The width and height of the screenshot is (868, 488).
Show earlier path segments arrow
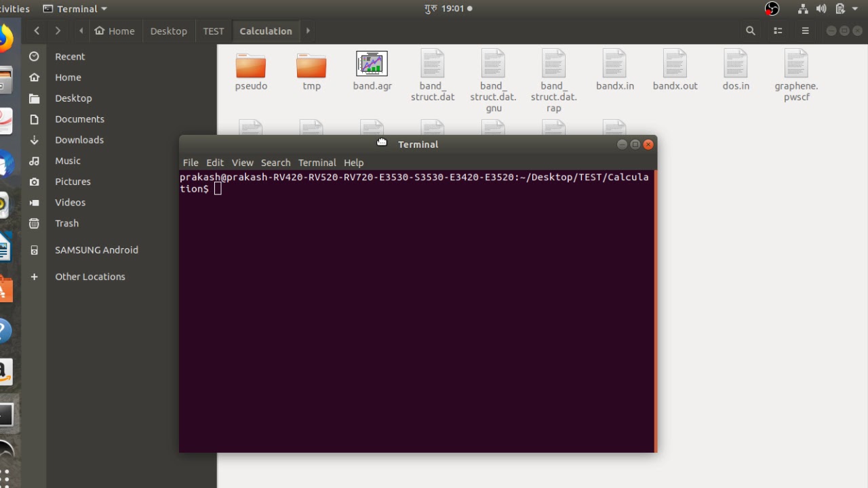click(x=81, y=30)
